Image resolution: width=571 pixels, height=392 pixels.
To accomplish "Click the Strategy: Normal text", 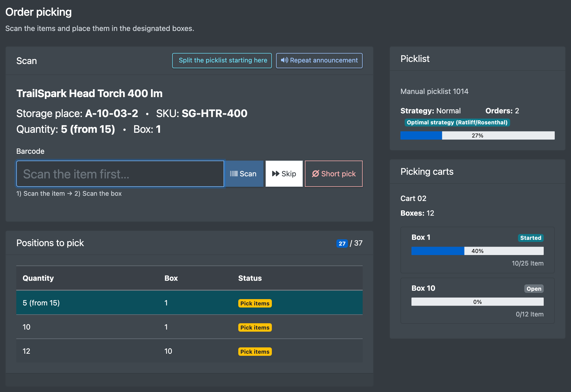I will [x=430, y=111].
